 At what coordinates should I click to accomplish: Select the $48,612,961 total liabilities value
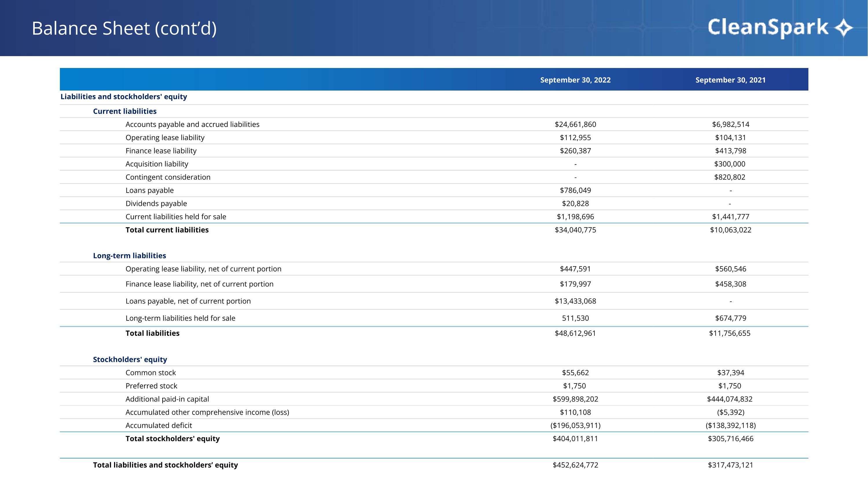pos(575,333)
